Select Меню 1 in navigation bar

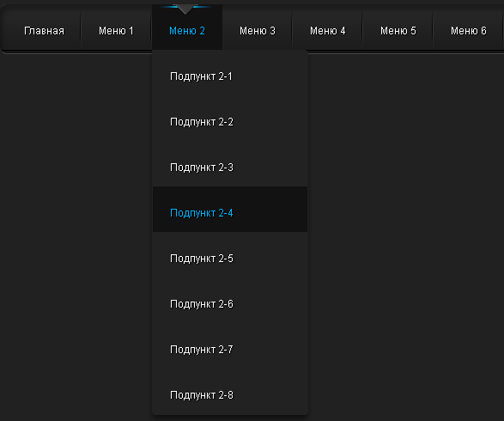pyautogui.click(x=116, y=31)
